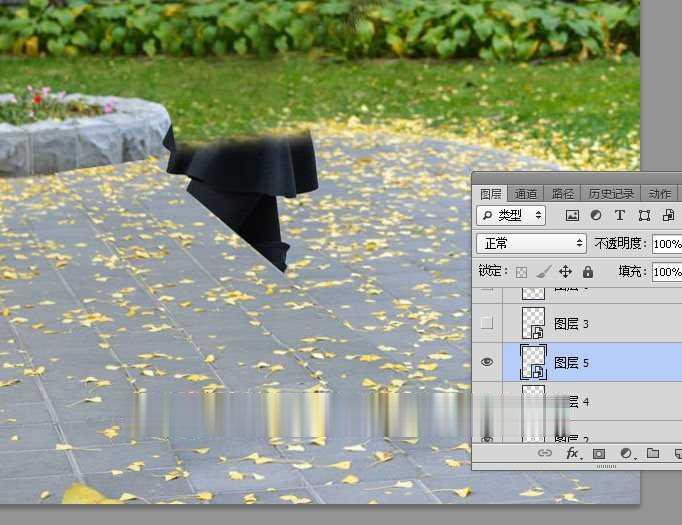Filter layers by smart objects icon
The image size is (682, 525).
(668, 215)
